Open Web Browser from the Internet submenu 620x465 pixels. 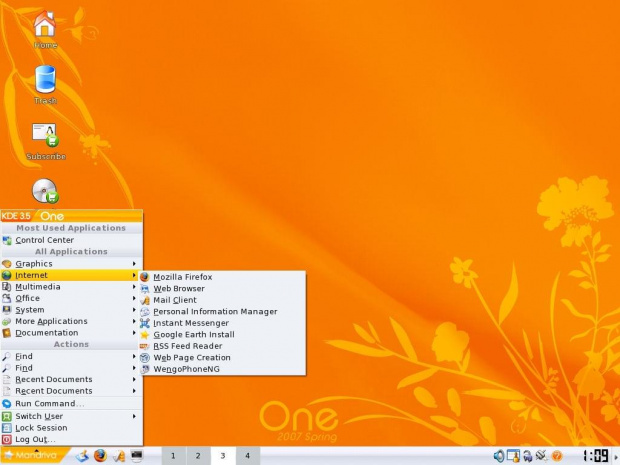(222, 289)
